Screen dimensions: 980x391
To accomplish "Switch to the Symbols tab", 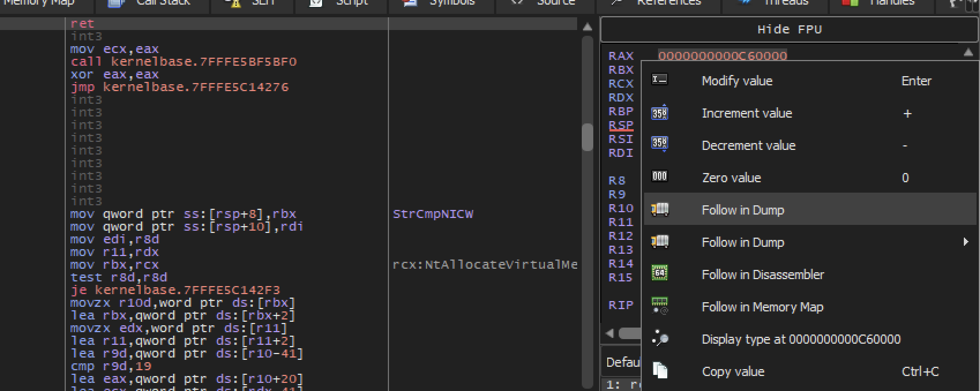I will click(442, 3).
